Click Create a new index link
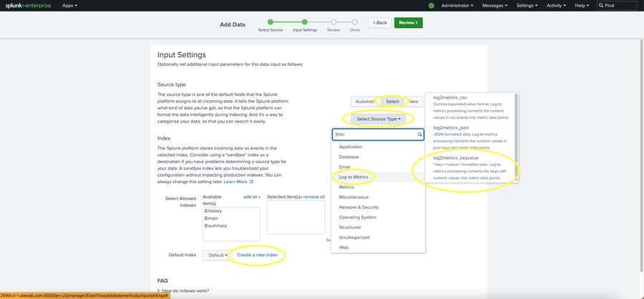Viewport: 644px width, 299px height. point(257,255)
